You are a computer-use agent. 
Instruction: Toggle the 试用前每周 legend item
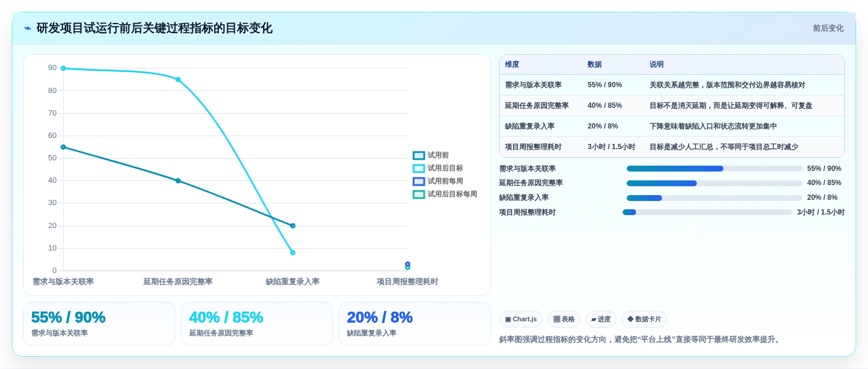point(438,182)
